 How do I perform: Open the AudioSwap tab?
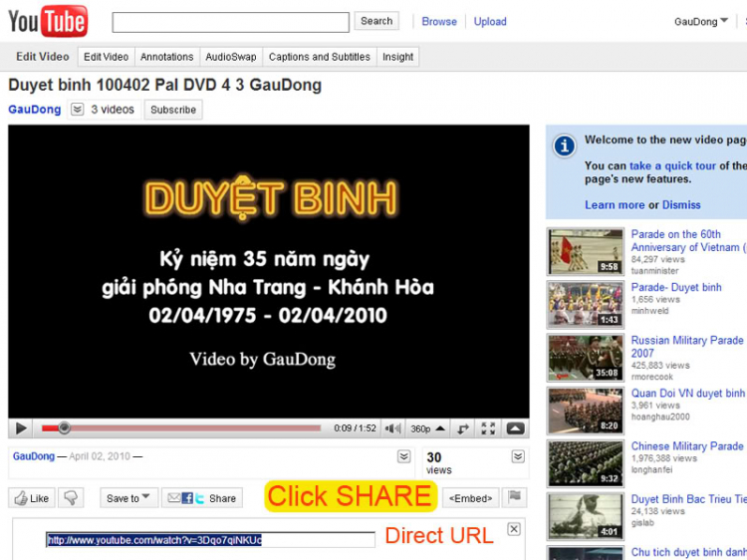231,57
